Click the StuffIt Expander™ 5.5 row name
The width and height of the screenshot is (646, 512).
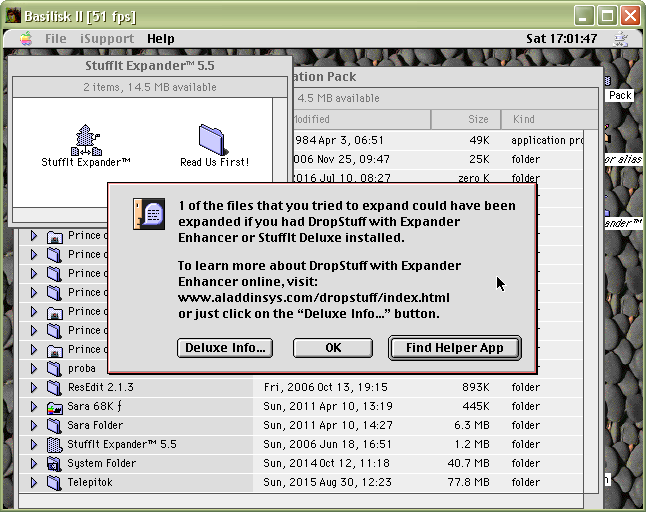click(122, 444)
